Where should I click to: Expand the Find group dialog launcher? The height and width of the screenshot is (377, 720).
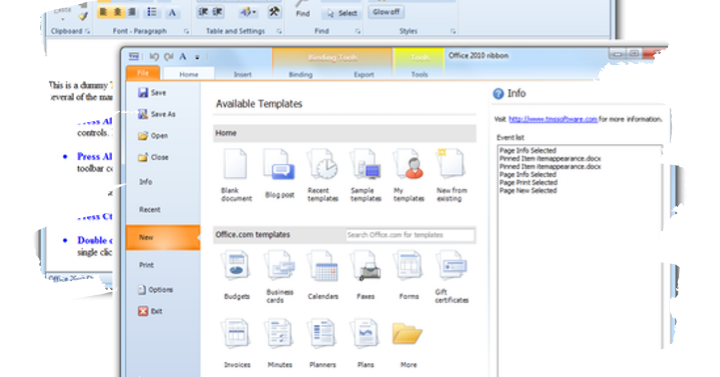pos(358,31)
